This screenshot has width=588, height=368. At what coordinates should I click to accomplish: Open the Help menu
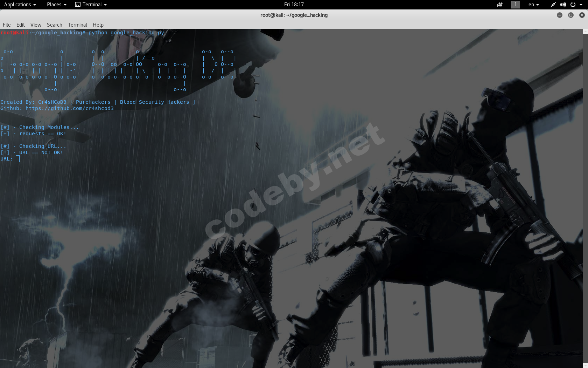[x=98, y=25]
